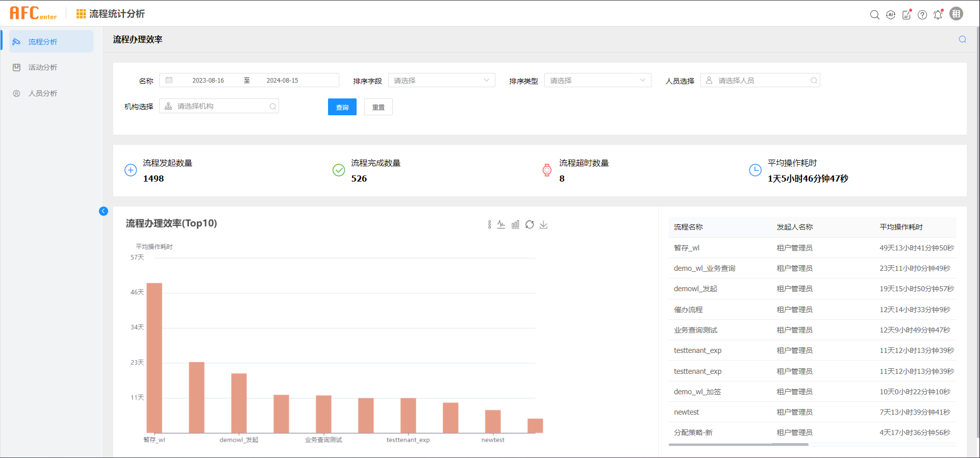Switch chart to bar chart view

pyautogui.click(x=515, y=224)
